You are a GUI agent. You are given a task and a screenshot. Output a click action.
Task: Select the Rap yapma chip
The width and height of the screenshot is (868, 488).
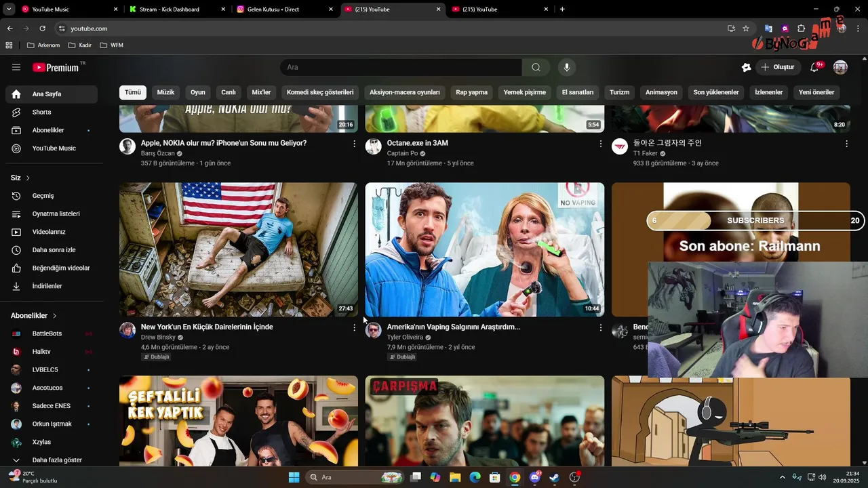[x=472, y=92]
